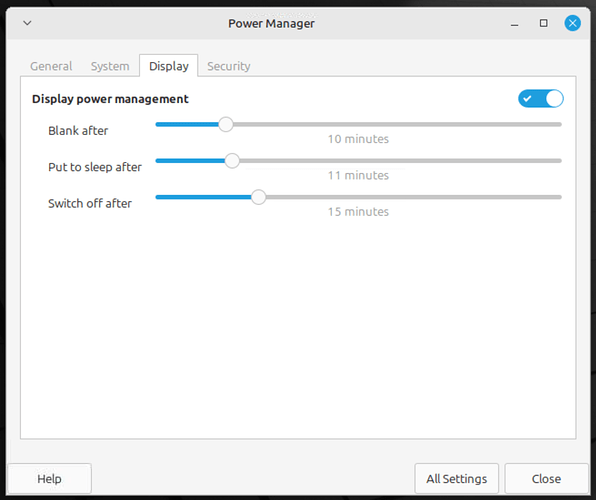Click far right end of Blank after track
596x500 pixels.
click(559, 124)
